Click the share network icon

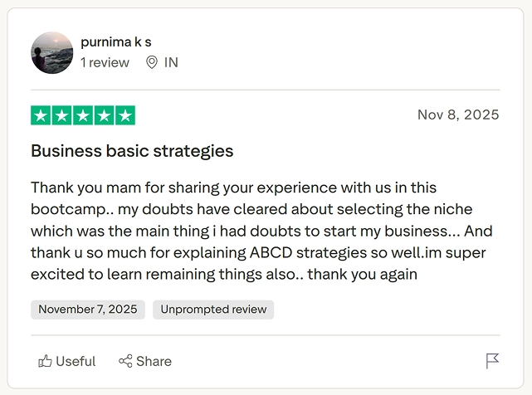click(125, 361)
